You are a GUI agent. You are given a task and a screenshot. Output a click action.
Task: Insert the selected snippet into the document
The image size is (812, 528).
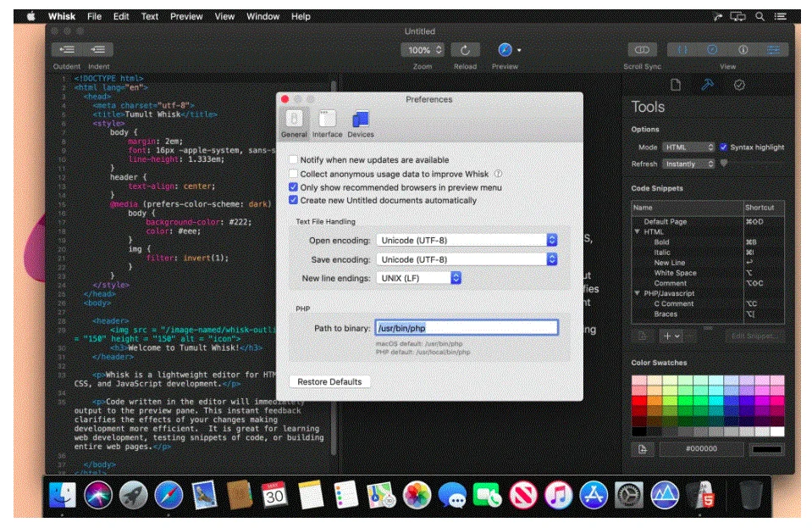tap(642, 336)
